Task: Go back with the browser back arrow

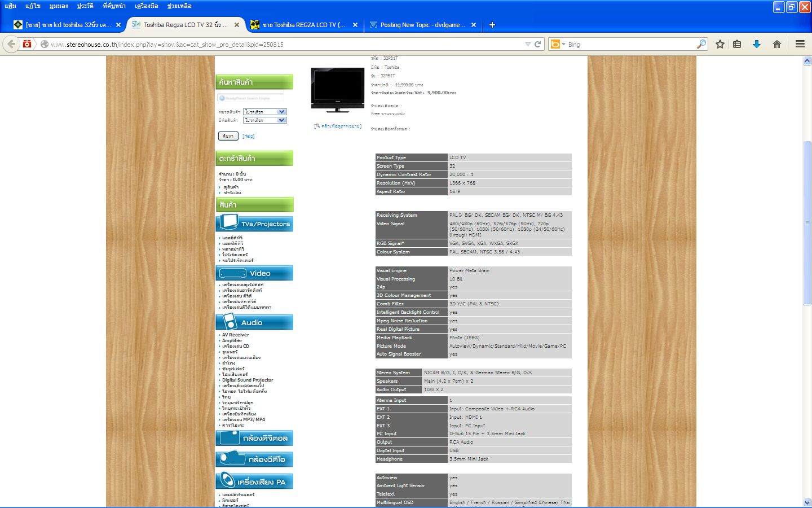Action: click(x=11, y=44)
